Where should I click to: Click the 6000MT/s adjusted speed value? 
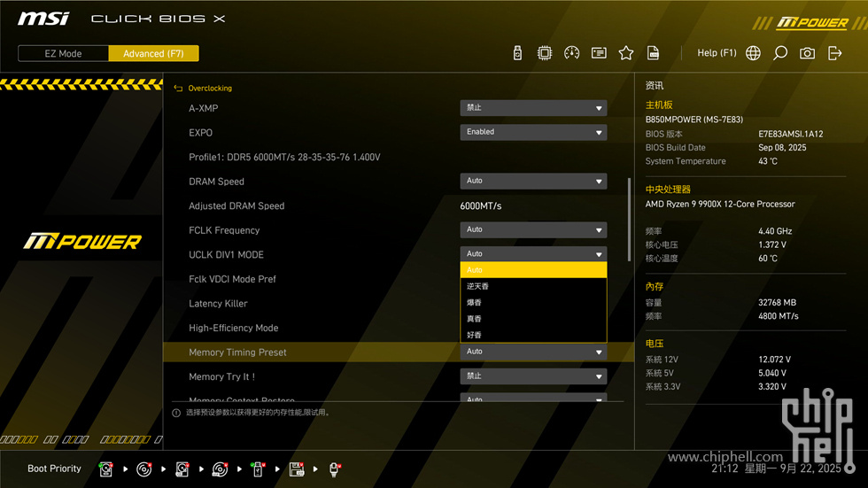(x=480, y=205)
